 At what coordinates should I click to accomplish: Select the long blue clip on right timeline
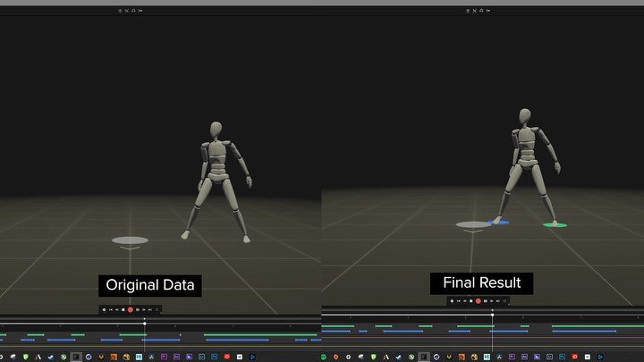tap(583, 331)
